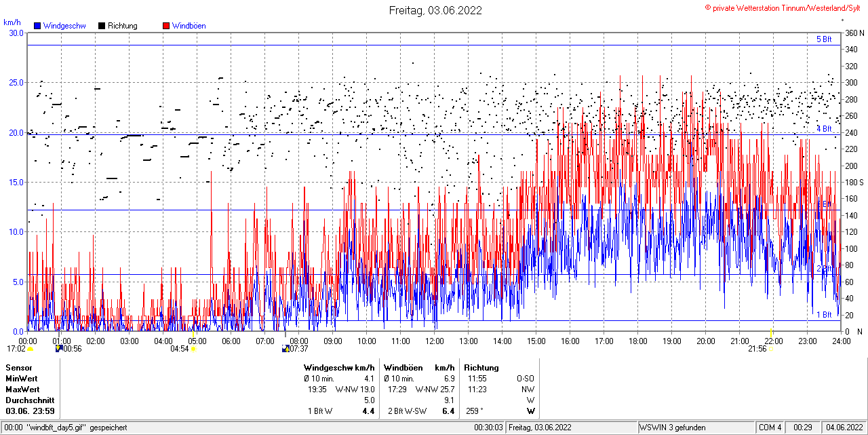This screenshot has width=868, height=435.
Task: Click the current gust value 6.4
Action: 448,411
